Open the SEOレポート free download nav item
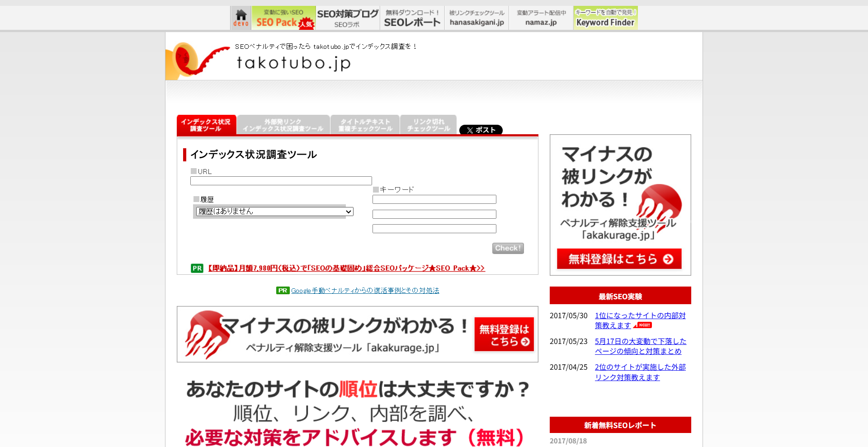 (x=412, y=18)
